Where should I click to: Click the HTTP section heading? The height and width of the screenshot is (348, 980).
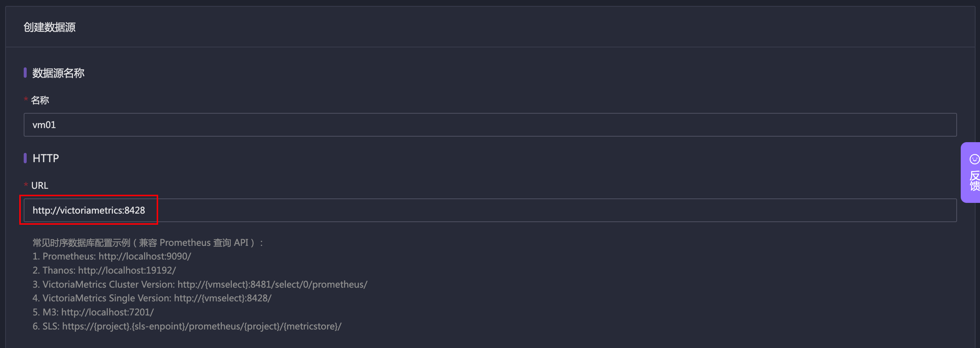click(46, 158)
